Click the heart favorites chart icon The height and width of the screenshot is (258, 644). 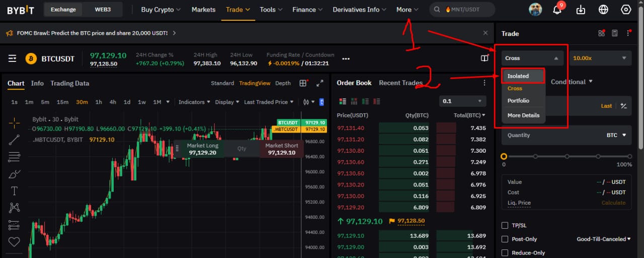(x=14, y=241)
